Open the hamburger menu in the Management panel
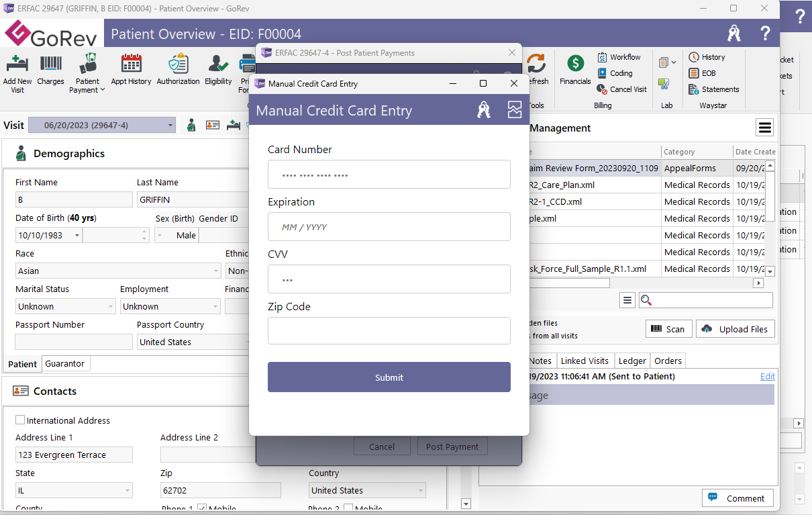The height and width of the screenshot is (515, 812). pyautogui.click(x=765, y=128)
